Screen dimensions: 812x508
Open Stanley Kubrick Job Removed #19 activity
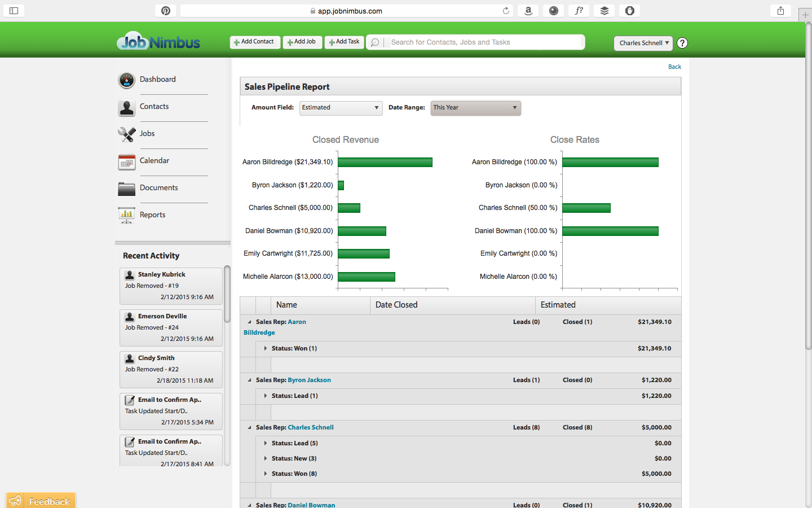tap(171, 286)
